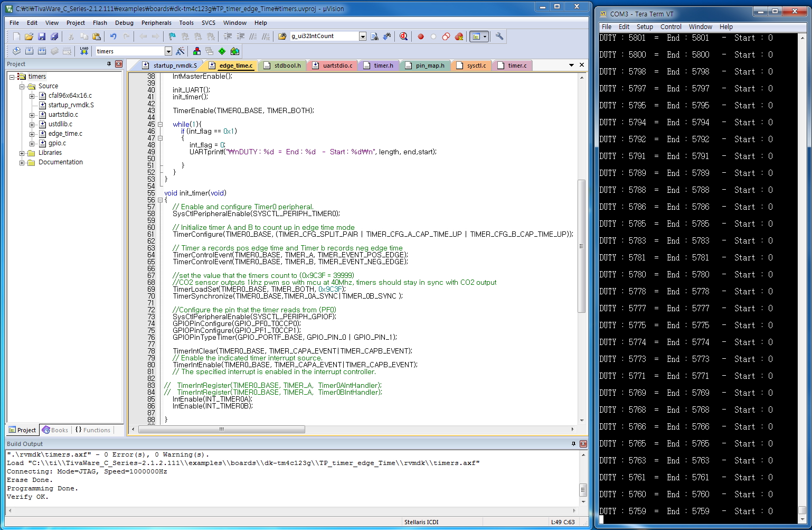Kill all breakpoints with the red X circle icon
This screenshot has width=812, height=530.
click(x=459, y=36)
